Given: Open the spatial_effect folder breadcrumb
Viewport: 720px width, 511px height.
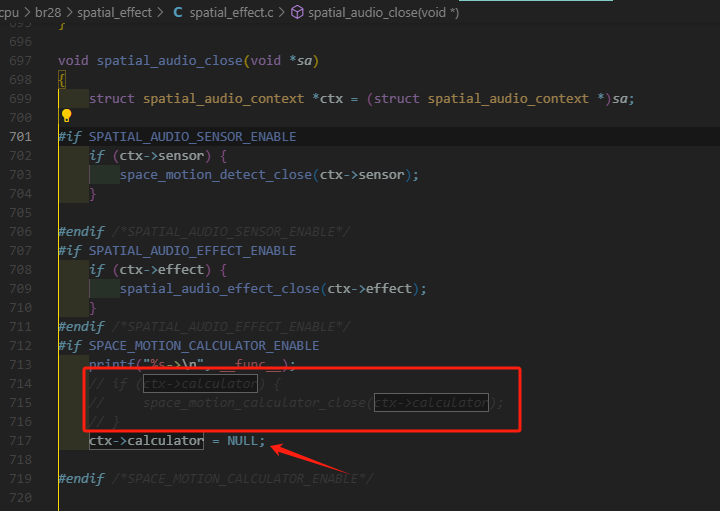Looking at the screenshot, I should 114,12.
